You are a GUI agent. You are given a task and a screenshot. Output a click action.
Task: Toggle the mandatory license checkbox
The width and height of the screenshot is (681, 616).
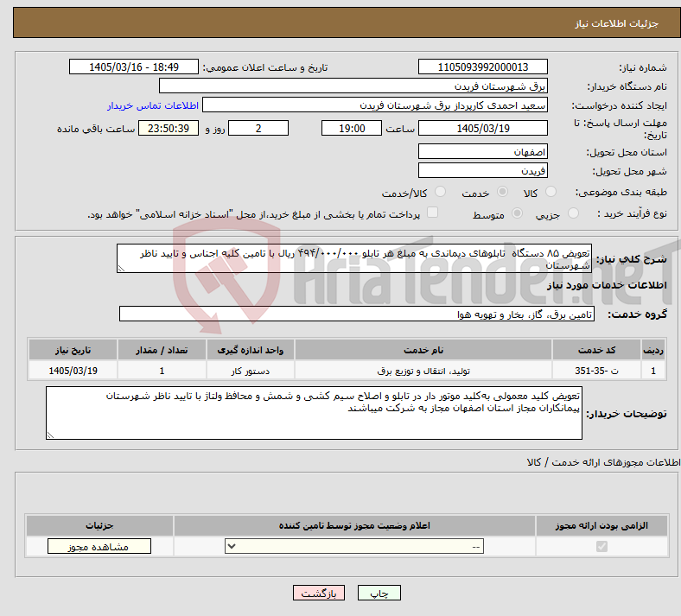click(601, 546)
